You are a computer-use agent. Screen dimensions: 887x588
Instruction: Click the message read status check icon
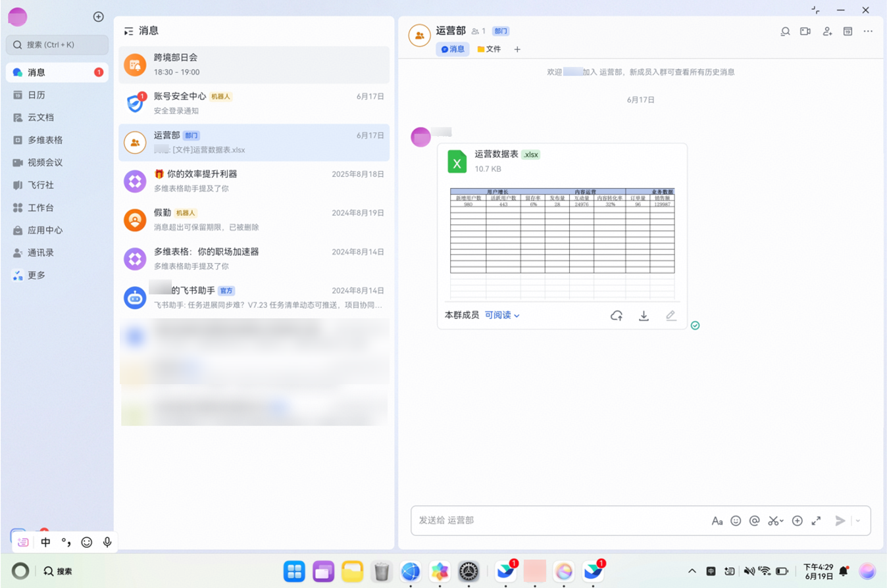pyautogui.click(x=696, y=326)
